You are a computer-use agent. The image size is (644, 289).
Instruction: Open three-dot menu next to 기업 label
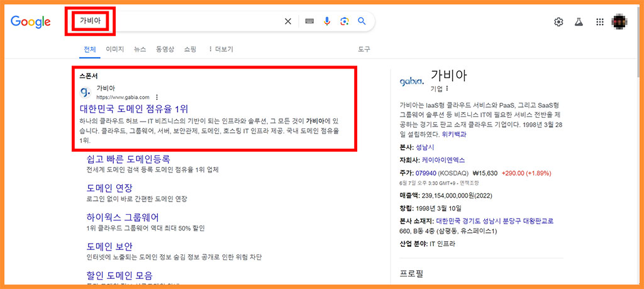pyautogui.click(x=447, y=88)
